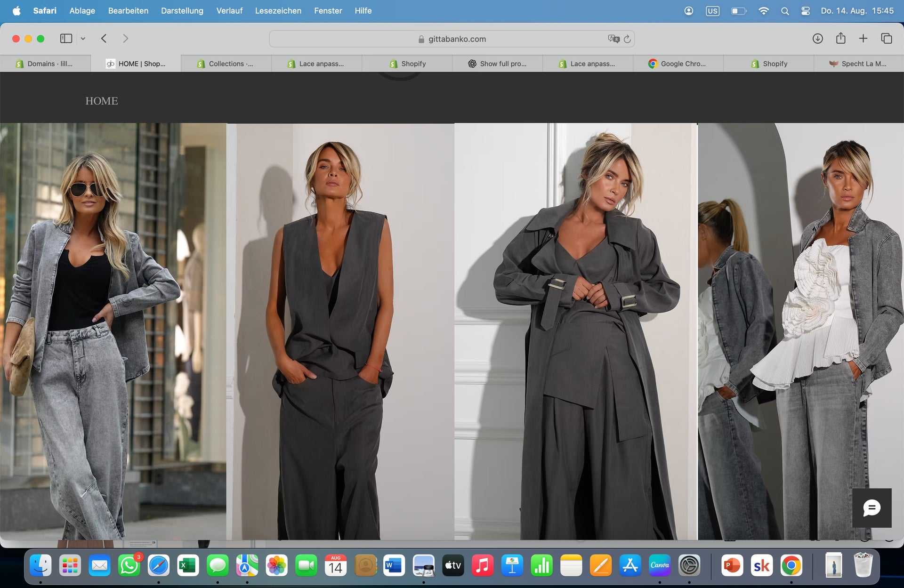The width and height of the screenshot is (904, 588).
Task: Toggle the Safari sidebar button
Action: pyautogui.click(x=66, y=39)
